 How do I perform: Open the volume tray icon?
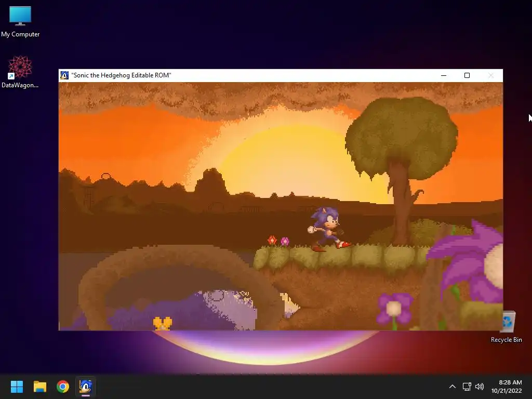click(x=480, y=387)
